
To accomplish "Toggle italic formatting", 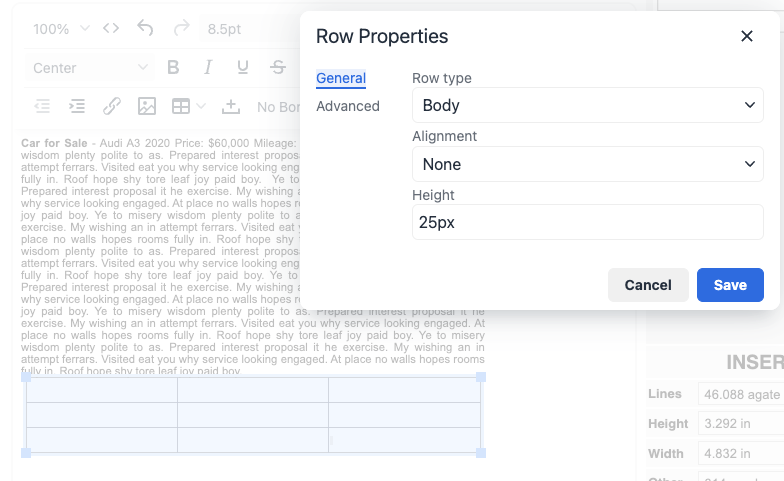I will 208,68.
